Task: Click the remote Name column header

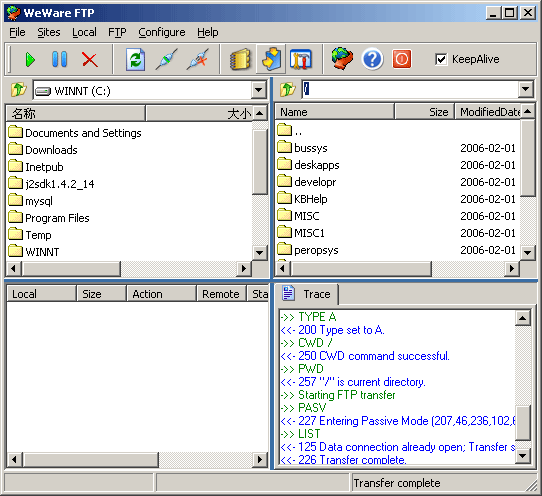Action: 335,112
